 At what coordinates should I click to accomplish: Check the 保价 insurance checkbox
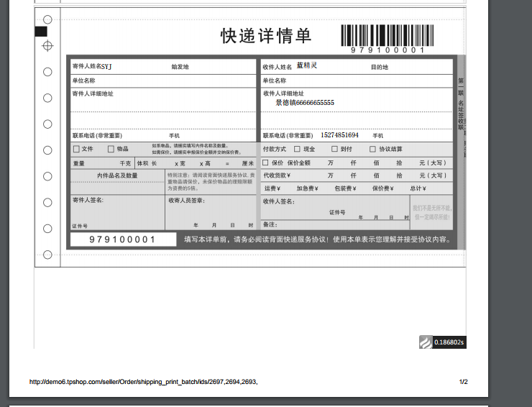(x=267, y=163)
